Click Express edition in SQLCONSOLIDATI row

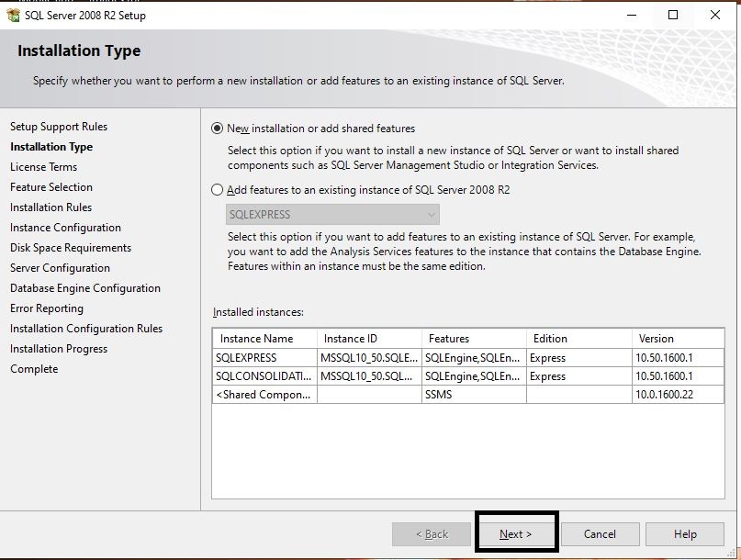[x=579, y=376]
